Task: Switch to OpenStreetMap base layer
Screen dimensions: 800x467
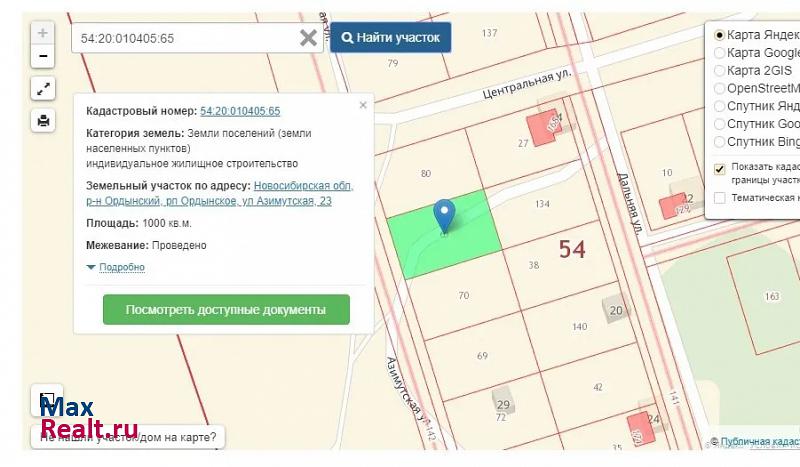Action: [x=720, y=88]
